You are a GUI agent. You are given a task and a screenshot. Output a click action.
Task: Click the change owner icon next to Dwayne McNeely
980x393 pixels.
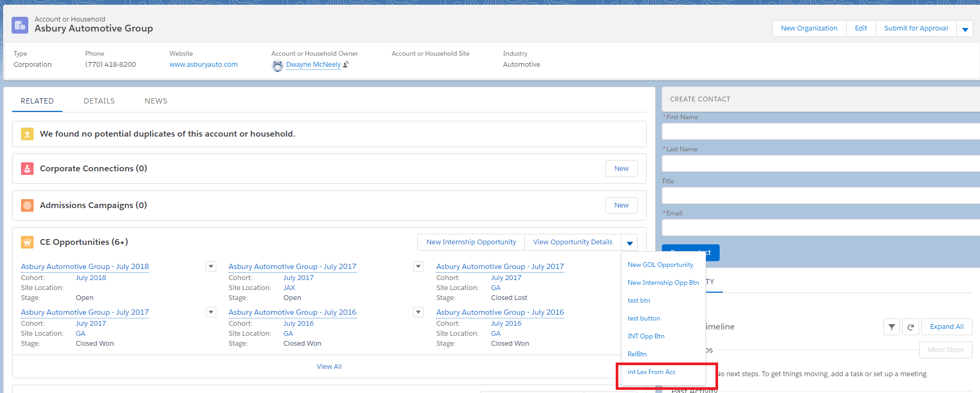point(346,65)
